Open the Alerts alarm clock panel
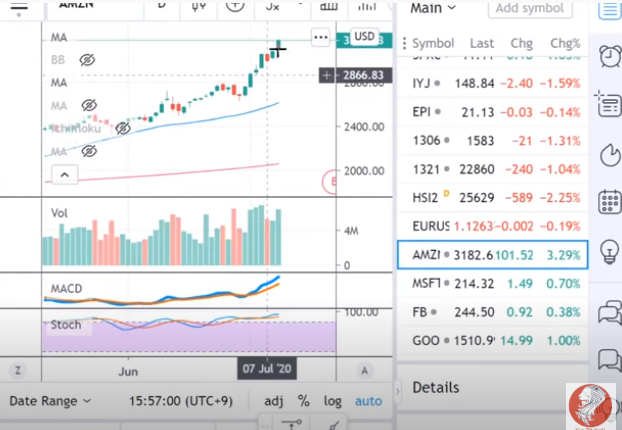 pos(610,56)
